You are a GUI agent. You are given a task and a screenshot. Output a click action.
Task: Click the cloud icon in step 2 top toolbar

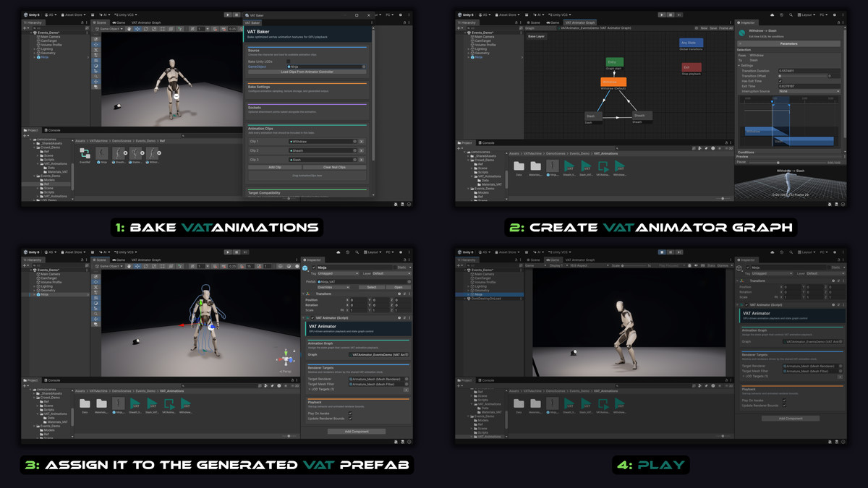(x=772, y=14)
